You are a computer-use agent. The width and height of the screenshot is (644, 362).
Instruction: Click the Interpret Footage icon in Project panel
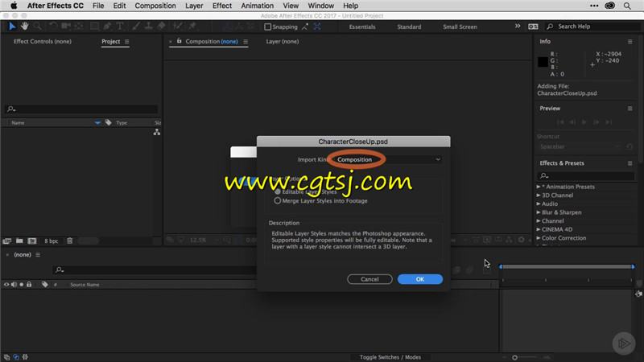tap(7, 241)
